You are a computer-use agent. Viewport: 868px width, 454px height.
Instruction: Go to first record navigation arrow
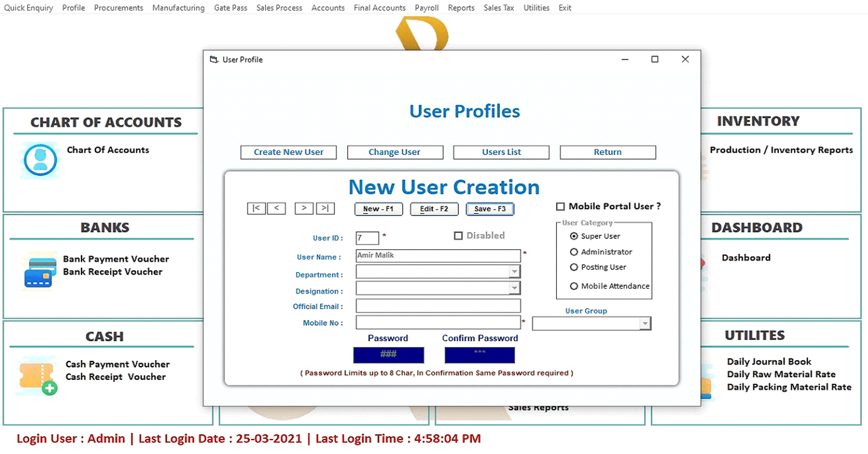(x=256, y=208)
